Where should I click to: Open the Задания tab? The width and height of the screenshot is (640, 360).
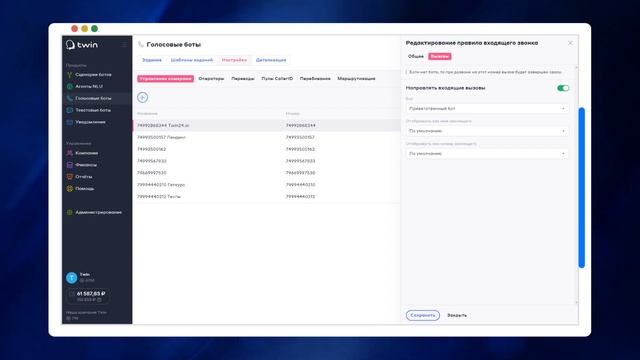152,60
